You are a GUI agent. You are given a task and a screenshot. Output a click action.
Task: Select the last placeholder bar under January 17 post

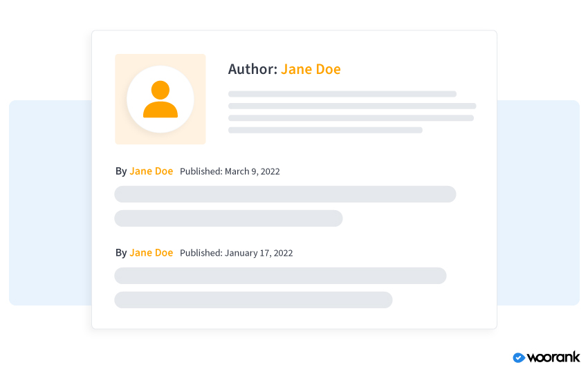click(253, 300)
